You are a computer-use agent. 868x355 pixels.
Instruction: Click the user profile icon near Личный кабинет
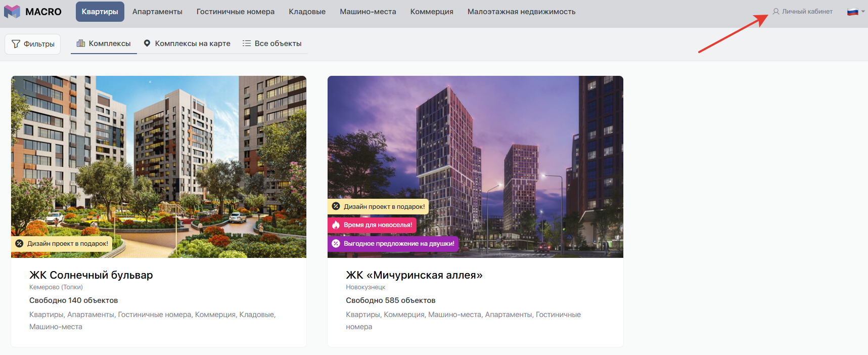click(x=776, y=11)
